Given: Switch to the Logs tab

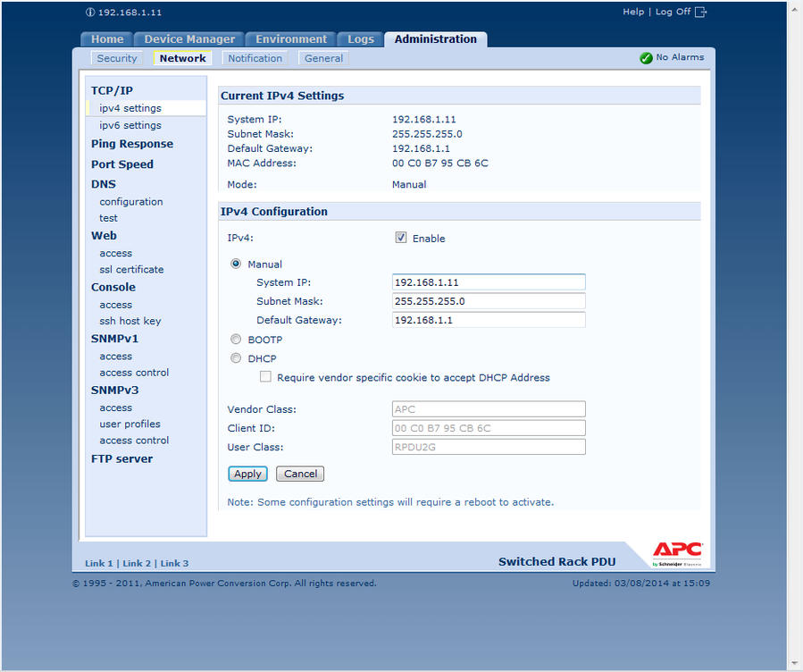Looking at the screenshot, I should (361, 39).
